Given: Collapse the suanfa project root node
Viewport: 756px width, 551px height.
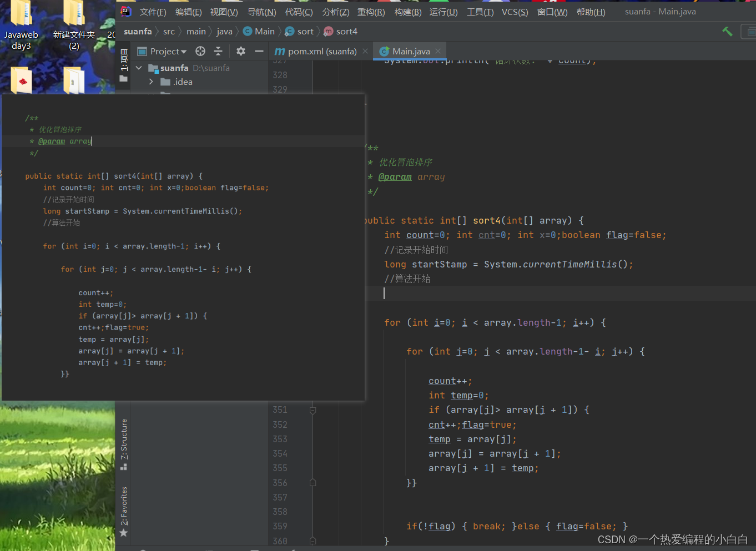Looking at the screenshot, I should [139, 68].
